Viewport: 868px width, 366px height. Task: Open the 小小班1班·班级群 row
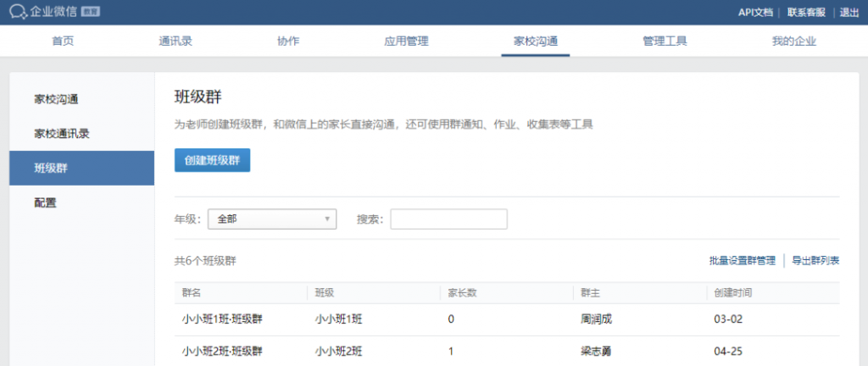tap(222, 319)
